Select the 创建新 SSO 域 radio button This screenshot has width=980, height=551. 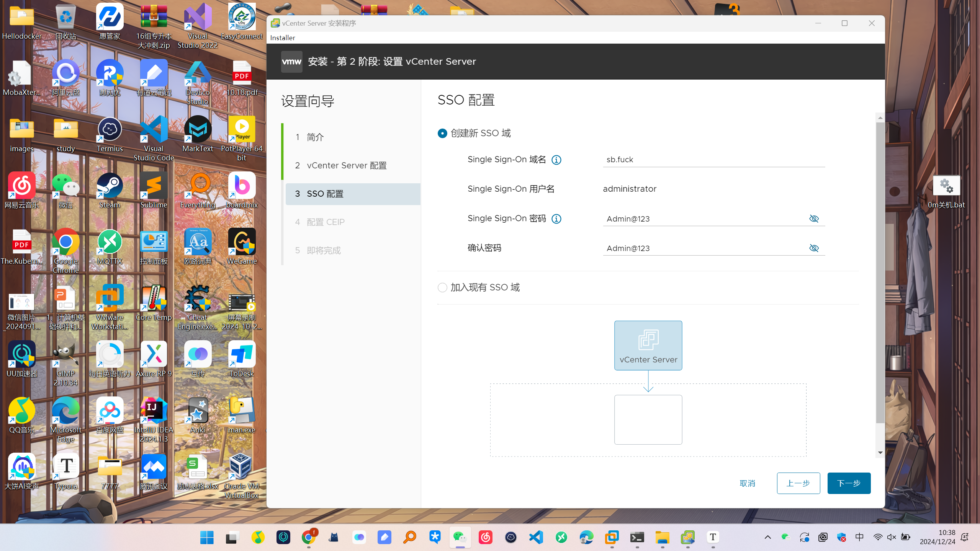pyautogui.click(x=442, y=133)
